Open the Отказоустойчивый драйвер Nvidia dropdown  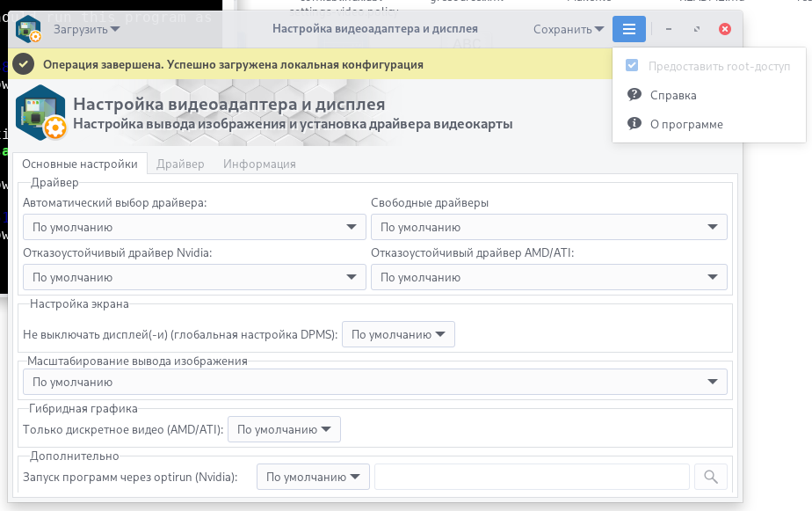194,277
